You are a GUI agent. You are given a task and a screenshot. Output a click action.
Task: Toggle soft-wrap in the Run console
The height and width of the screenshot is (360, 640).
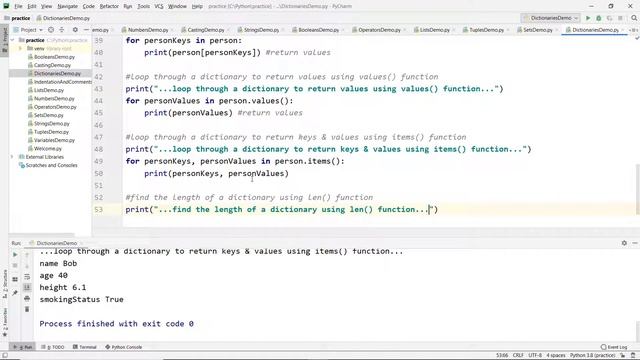tap(27, 277)
